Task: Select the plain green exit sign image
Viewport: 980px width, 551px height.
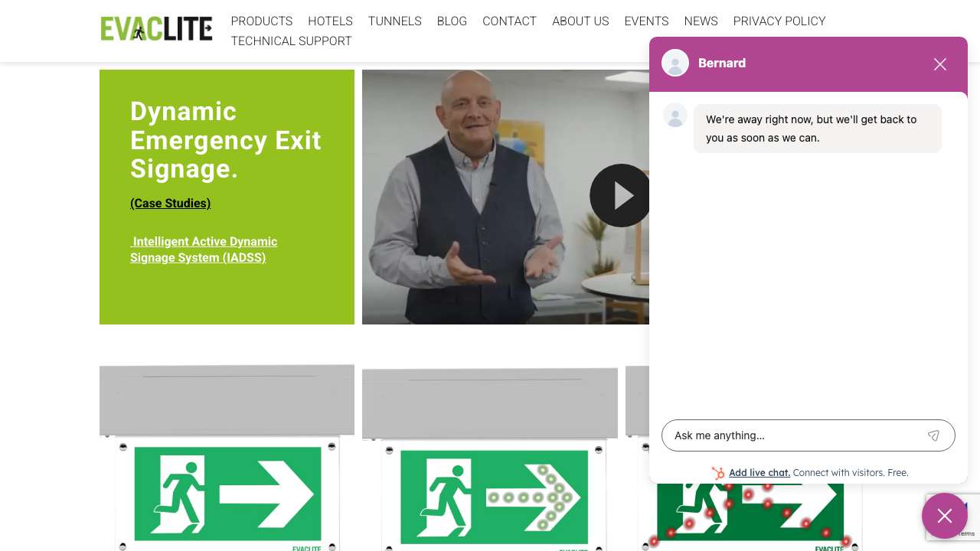Action: click(227, 458)
